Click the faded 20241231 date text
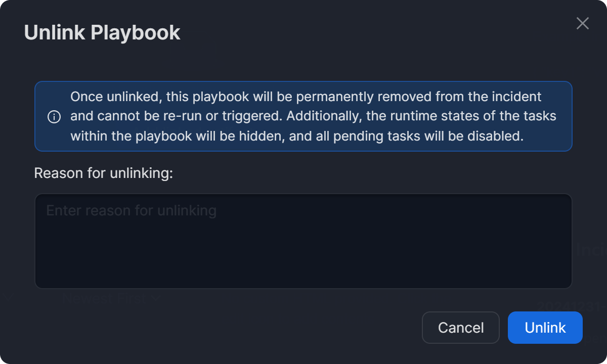Image resolution: width=607 pixels, height=364 pixels. pos(571,306)
